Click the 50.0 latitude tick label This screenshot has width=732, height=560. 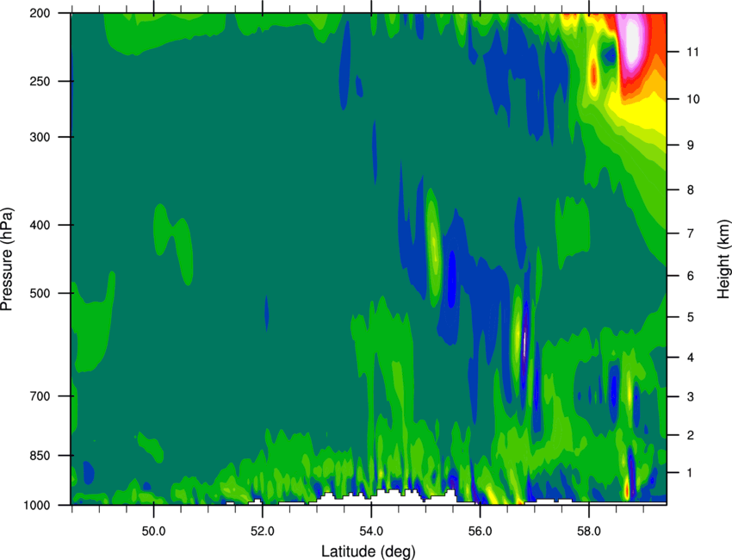153,532
